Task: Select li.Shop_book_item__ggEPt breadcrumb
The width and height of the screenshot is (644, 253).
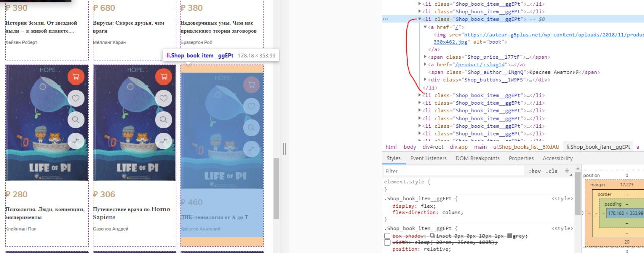Action: coord(598,147)
